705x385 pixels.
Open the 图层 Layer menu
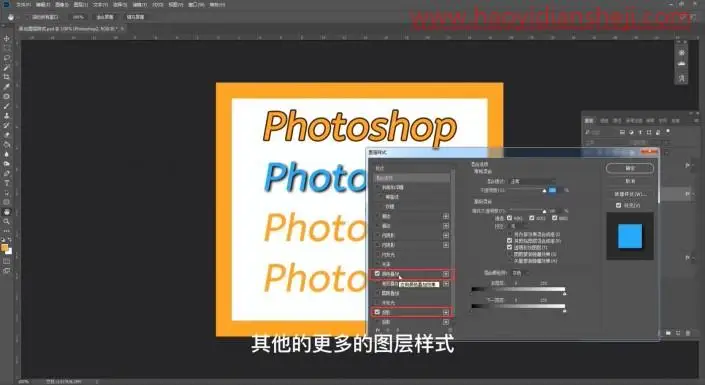point(80,4)
